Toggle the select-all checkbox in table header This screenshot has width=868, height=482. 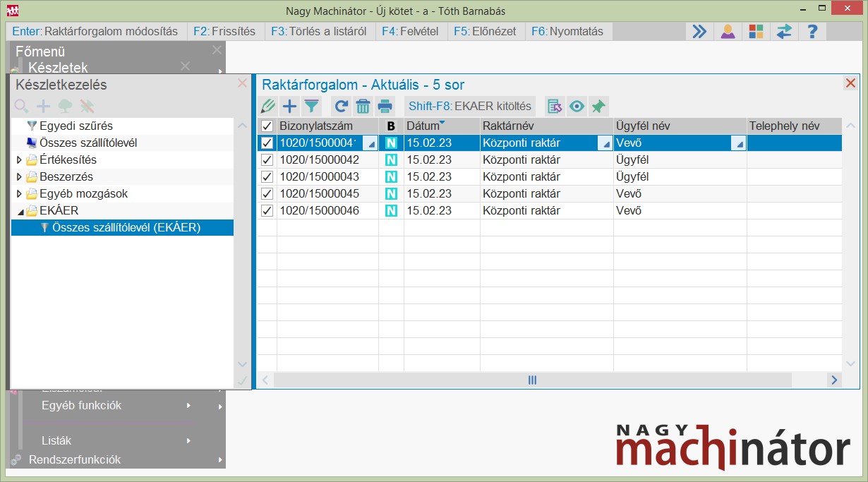pyautogui.click(x=267, y=126)
